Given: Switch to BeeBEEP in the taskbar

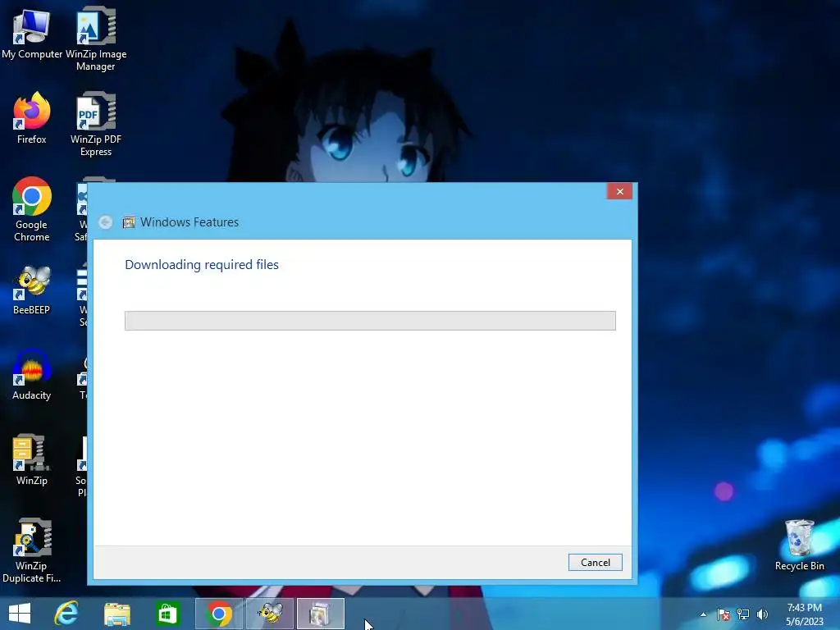Looking at the screenshot, I should [270, 614].
